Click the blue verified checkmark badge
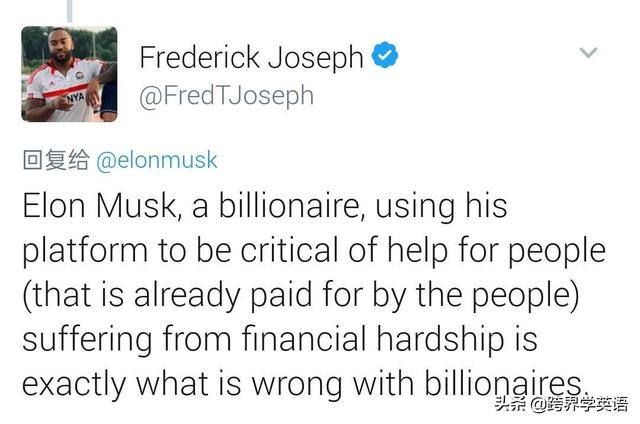This screenshot has width=640, height=424. pyautogui.click(x=384, y=54)
